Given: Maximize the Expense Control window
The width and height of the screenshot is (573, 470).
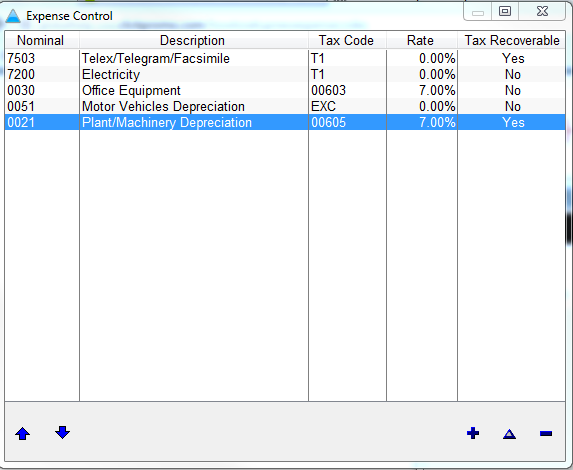Looking at the screenshot, I should tap(505, 11).
